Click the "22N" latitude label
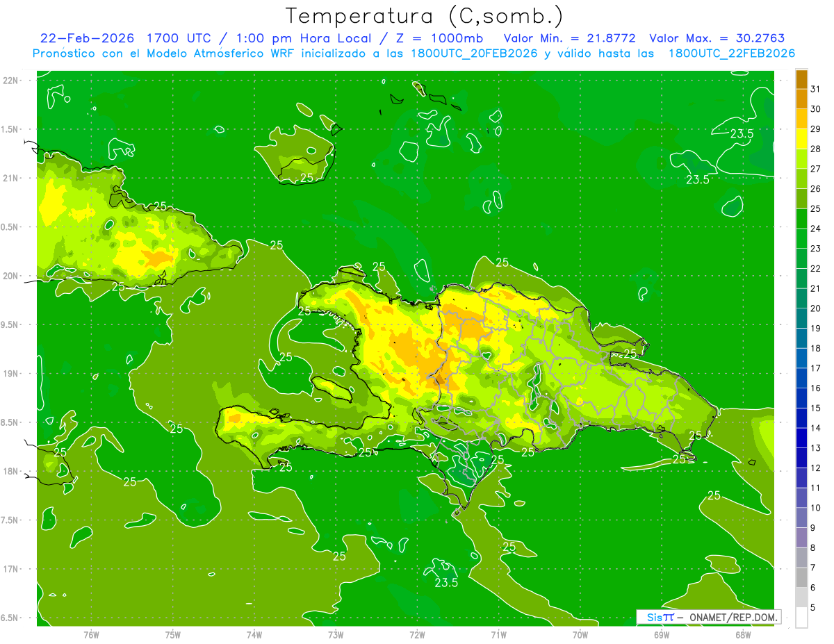 point(10,80)
